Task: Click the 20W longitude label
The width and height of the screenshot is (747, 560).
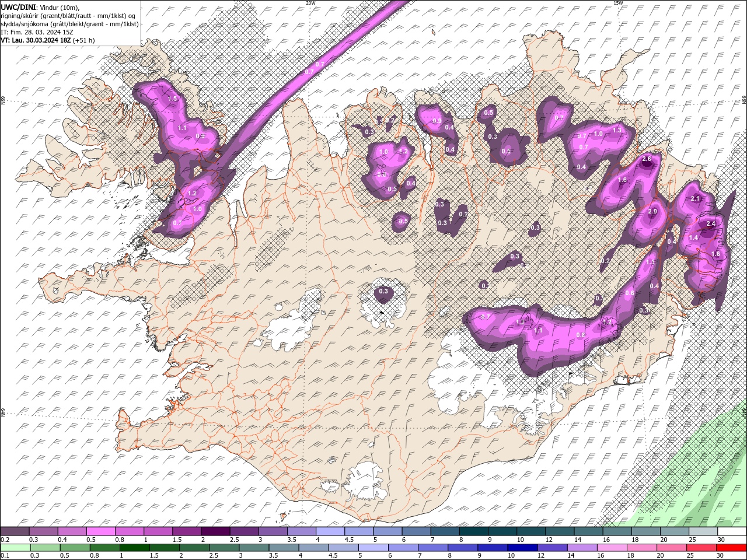Action: [x=310, y=3]
